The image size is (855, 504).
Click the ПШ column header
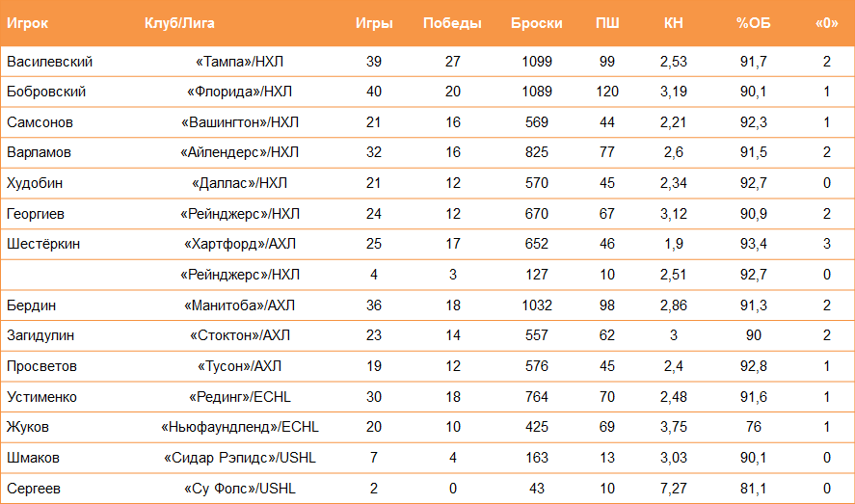click(607, 23)
